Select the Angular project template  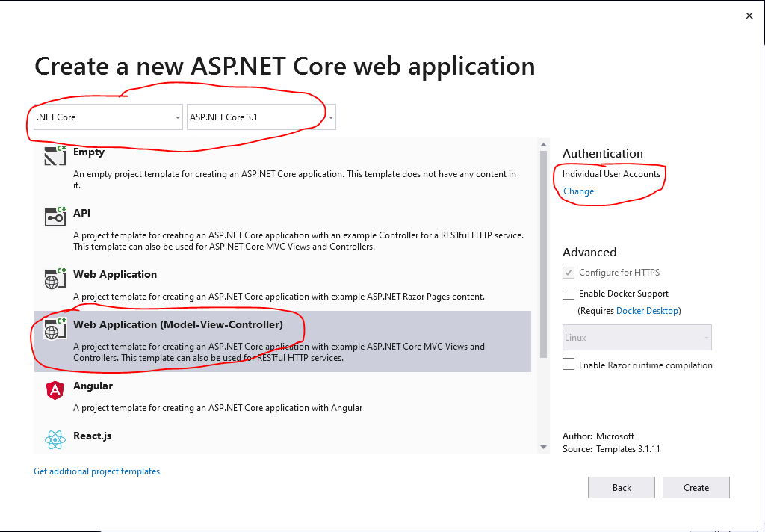click(x=282, y=398)
